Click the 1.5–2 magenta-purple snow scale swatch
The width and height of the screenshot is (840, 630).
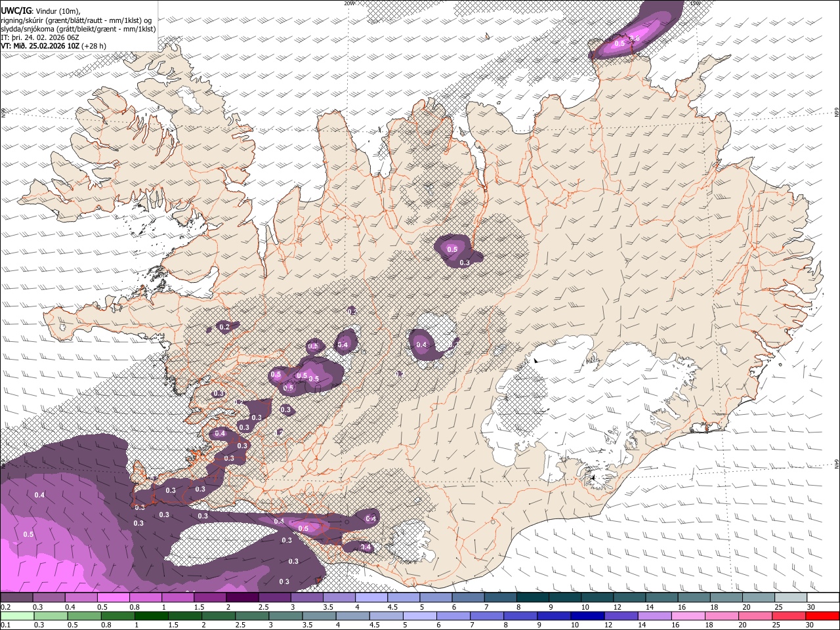(x=210, y=597)
